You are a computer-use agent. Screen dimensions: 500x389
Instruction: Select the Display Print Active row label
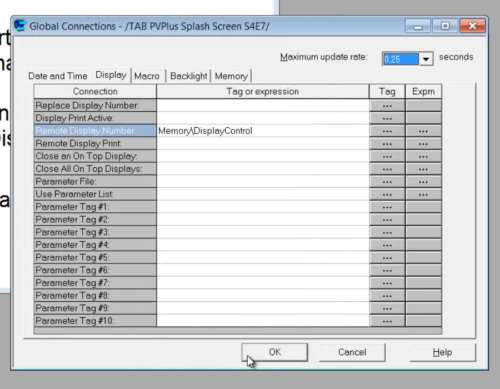pyautogui.click(x=95, y=118)
